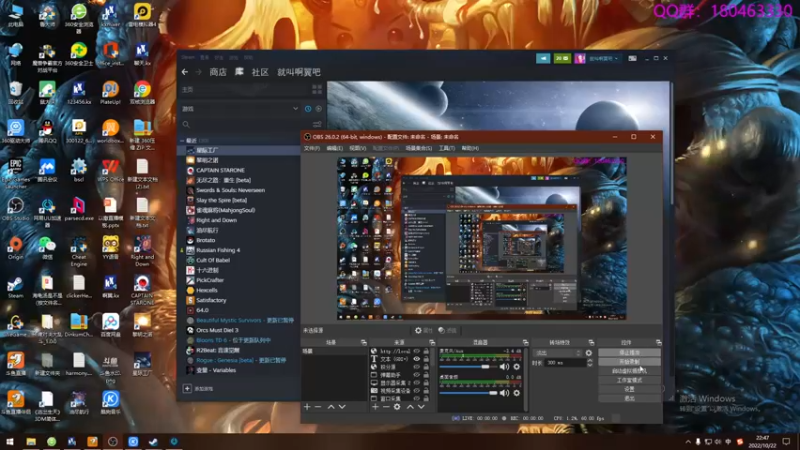
Task: Toggle visibility eye of http://local browser source
Action: (416, 351)
